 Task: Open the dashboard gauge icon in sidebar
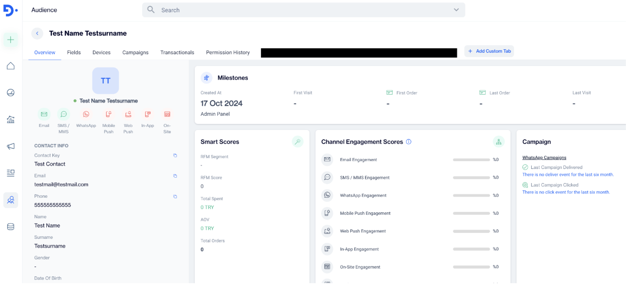coord(11,92)
